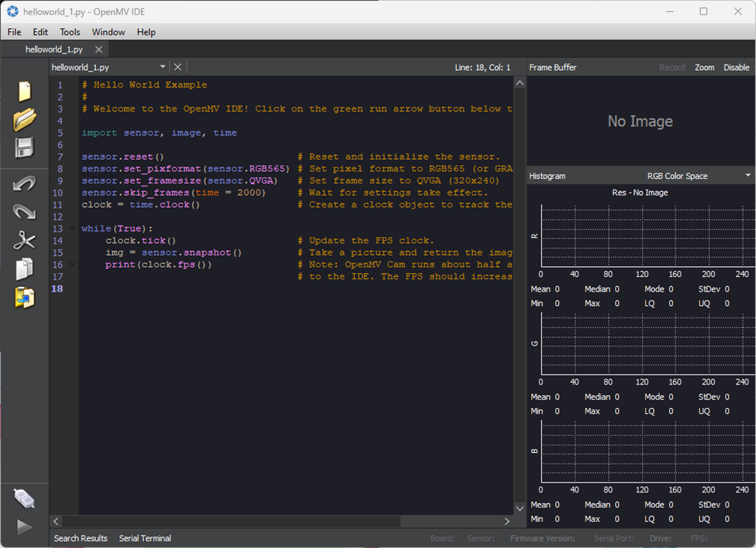The width and height of the screenshot is (756, 548).
Task: Click the Line: 18, Col: 1 indicator
Action: click(482, 68)
